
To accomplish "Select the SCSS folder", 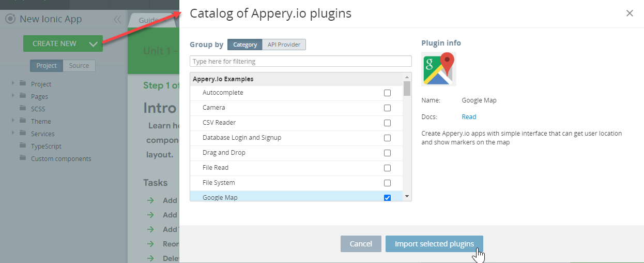I will click(38, 109).
